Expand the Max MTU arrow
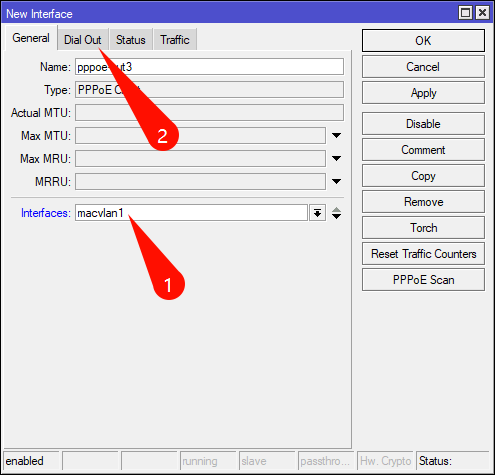The width and height of the screenshot is (495, 475). [337, 136]
